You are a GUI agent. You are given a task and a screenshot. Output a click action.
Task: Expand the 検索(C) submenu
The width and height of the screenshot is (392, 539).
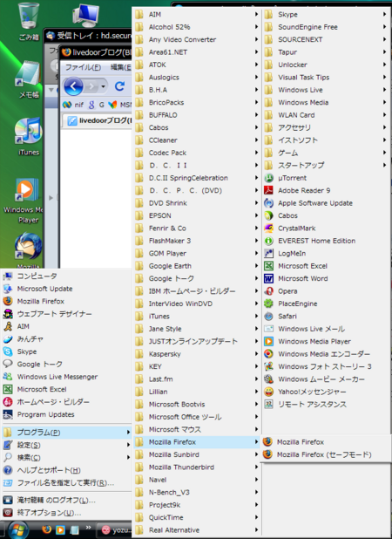pos(66,458)
